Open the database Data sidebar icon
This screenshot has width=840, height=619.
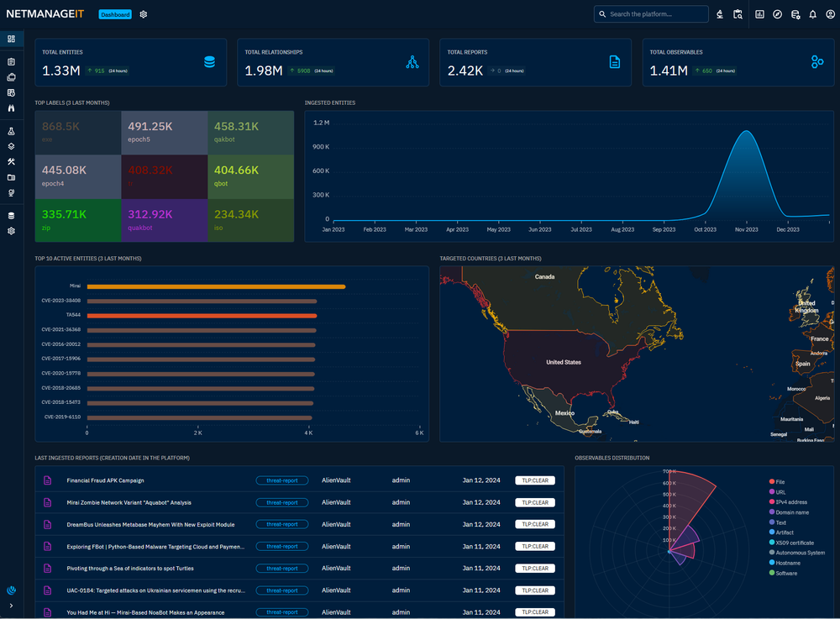[x=11, y=215]
